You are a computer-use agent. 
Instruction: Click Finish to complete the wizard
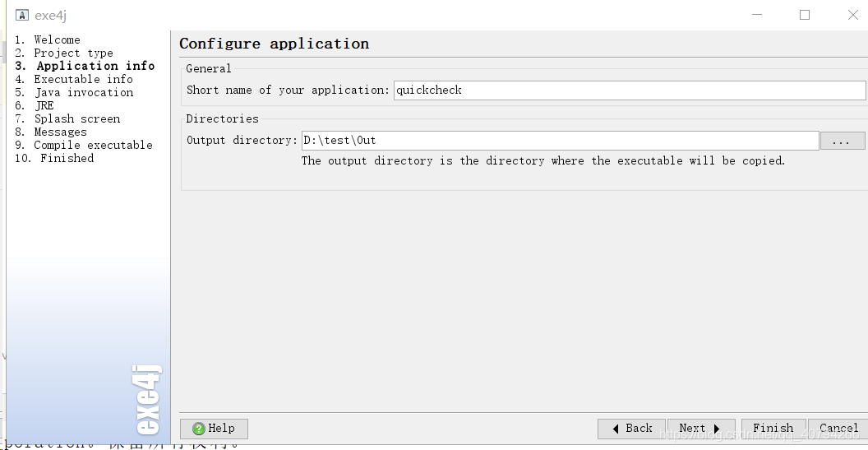(x=773, y=429)
